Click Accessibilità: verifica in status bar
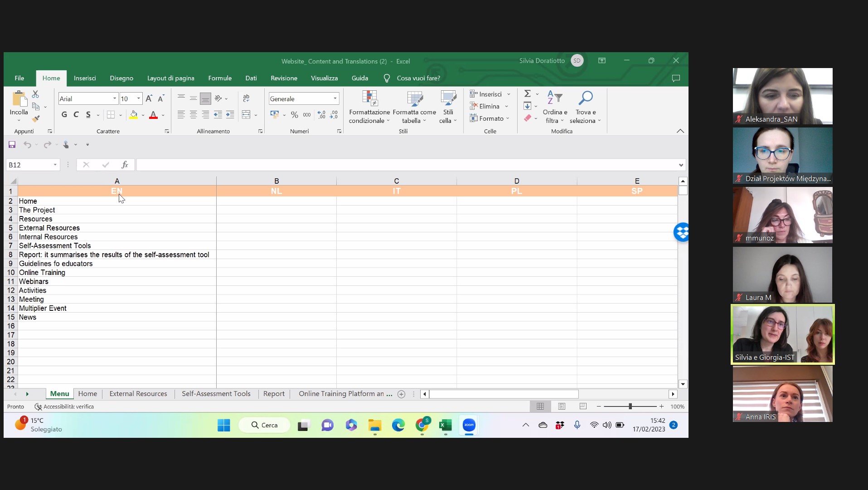 pyautogui.click(x=64, y=407)
